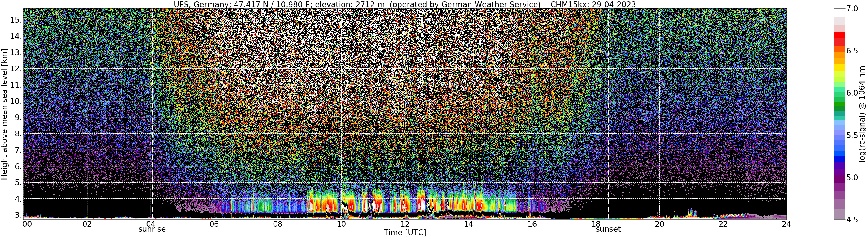Click the colorbar tick label '5.0'
This screenshot has height=238, width=868.
[852, 177]
